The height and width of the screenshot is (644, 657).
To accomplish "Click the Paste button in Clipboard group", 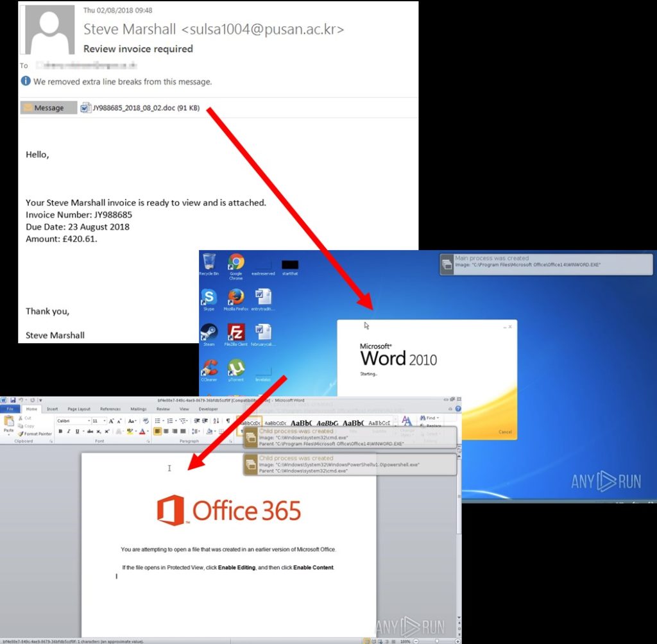I will pyautogui.click(x=9, y=424).
